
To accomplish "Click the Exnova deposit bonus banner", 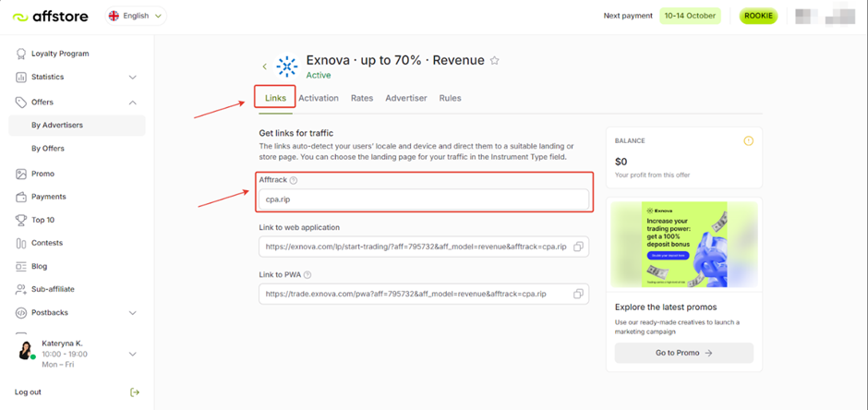I will pyautogui.click(x=683, y=245).
